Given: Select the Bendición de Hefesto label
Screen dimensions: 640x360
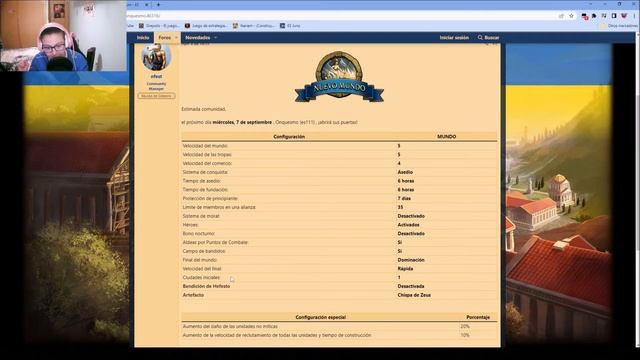Looking at the screenshot, I should (206, 287).
